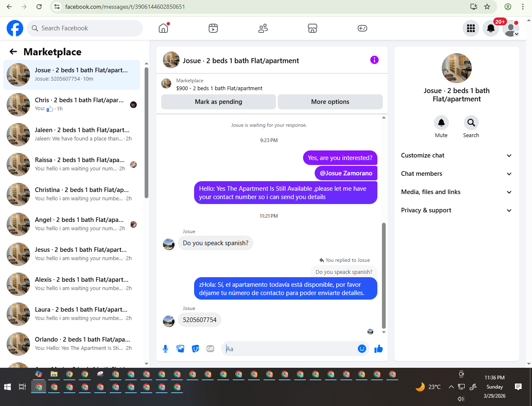This screenshot has height=406, width=532.
Task: Click the install app icon in address bar
Action: point(473,7)
